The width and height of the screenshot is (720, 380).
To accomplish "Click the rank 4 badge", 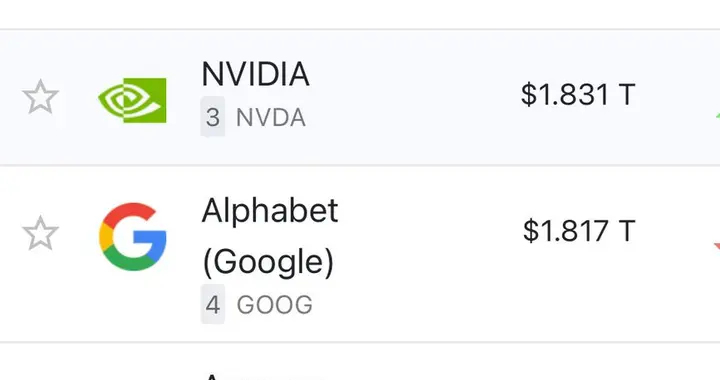I will click(x=213, y=304).
